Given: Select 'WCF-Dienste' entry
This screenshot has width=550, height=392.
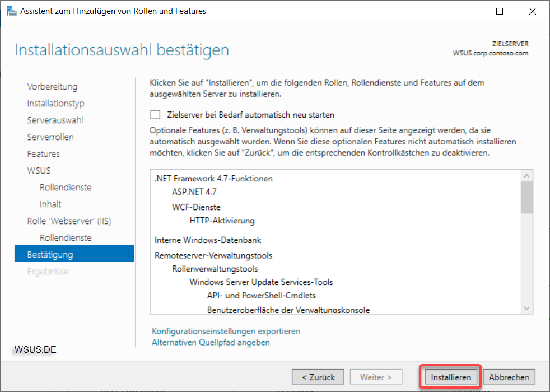Looking at the screenshot, I should tap(196, 207).
